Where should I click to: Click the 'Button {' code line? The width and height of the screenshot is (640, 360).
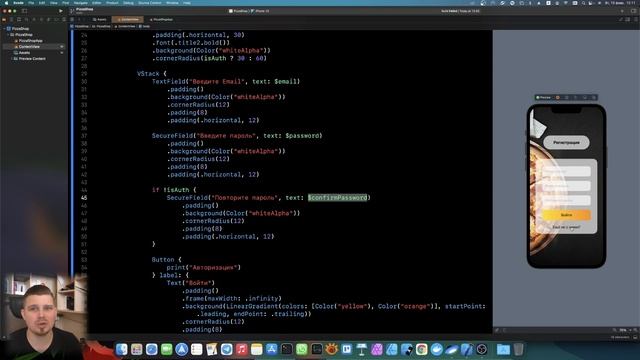tap(167, 260)
